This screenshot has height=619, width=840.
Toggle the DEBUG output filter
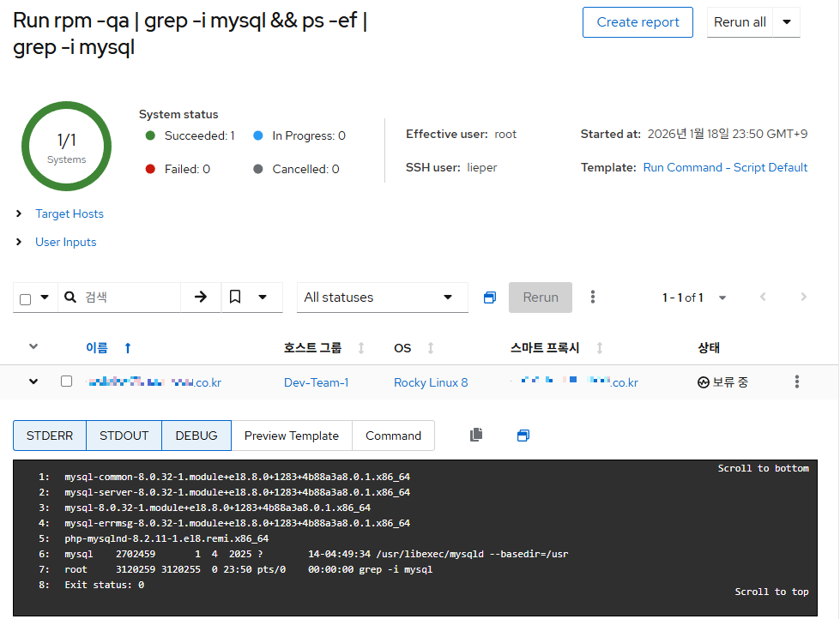(x=196, y=436)
